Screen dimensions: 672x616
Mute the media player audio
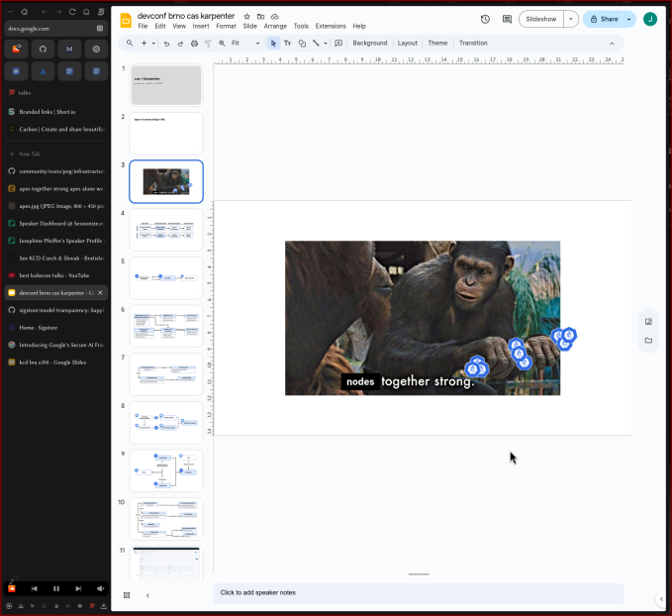tap(100, 588)
